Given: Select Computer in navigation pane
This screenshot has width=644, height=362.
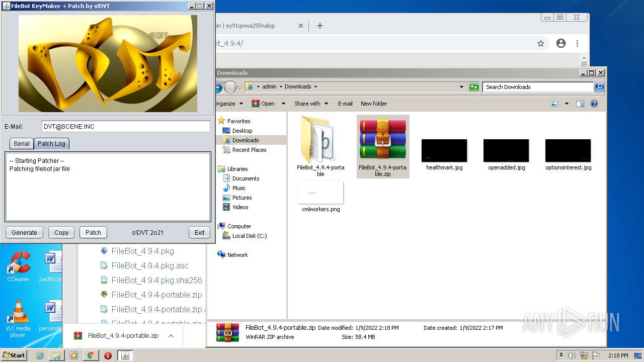Looking at the screenshot, I should 239,226.
